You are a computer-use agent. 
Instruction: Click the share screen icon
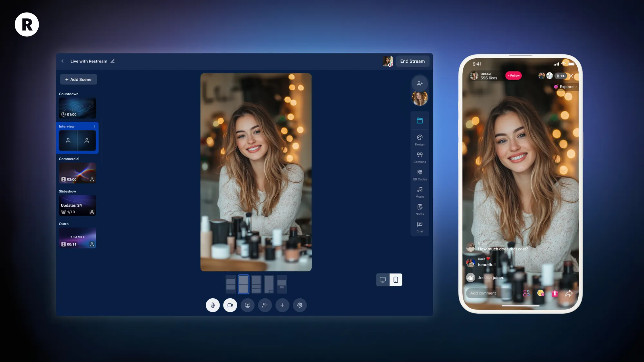click(x=248, y=305)
